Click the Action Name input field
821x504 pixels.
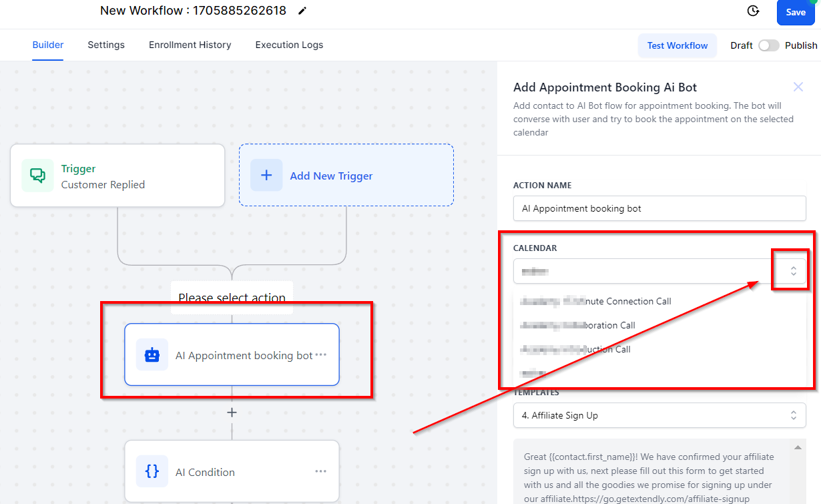659,208
